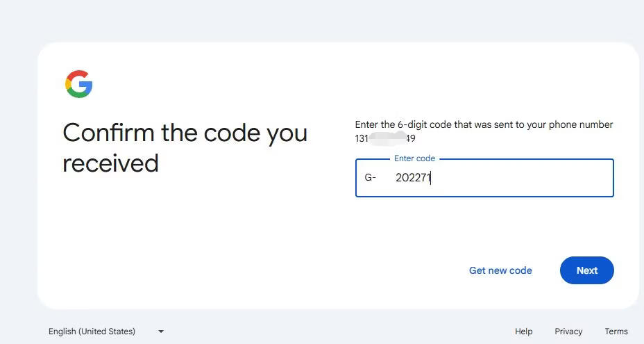Click the floating "Enter code" label
The image size is (644, 344).
point(414,158)
